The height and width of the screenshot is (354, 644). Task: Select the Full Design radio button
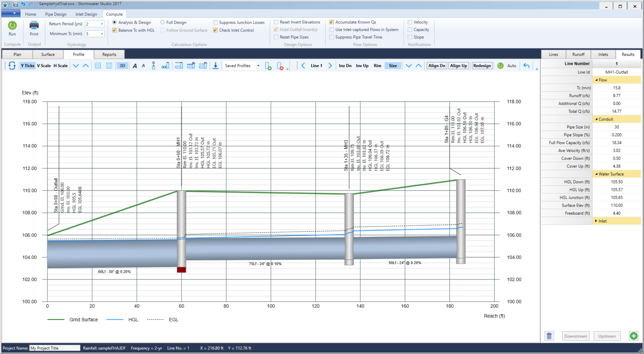[x=162, y=22]
